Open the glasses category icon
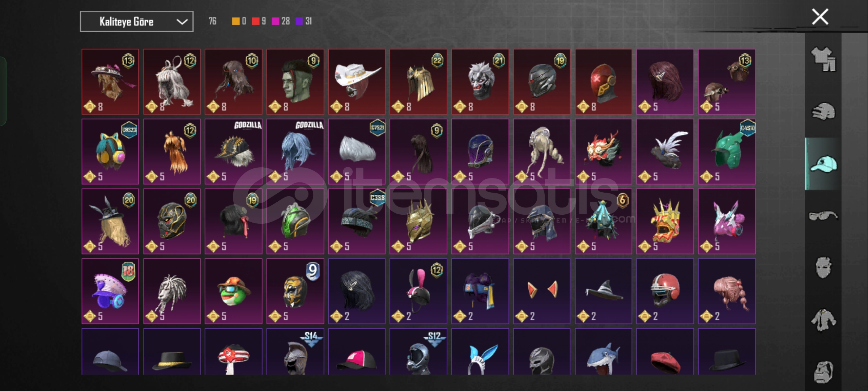 tap(824, 216)
